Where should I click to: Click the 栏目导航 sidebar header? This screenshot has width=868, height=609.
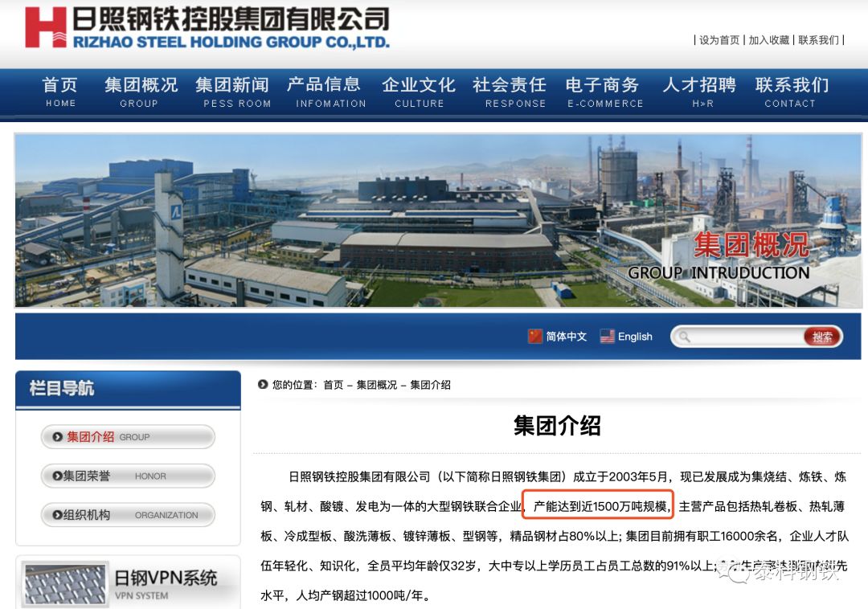(128, 390)
